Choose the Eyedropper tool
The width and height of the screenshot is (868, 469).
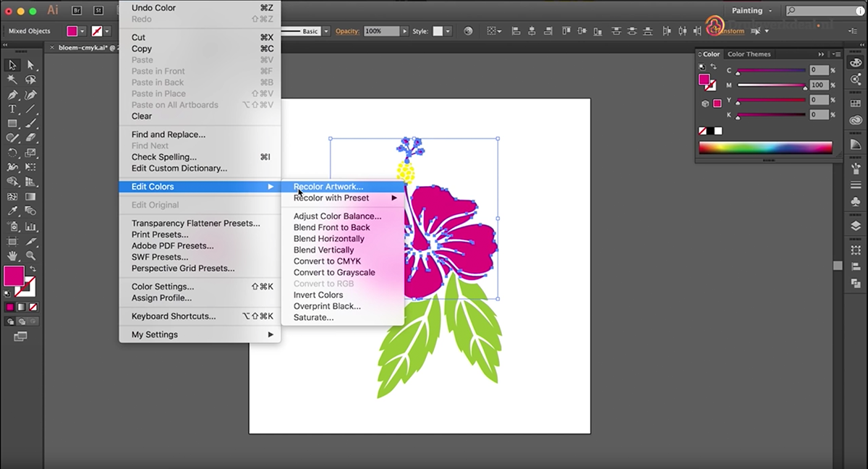coord(12,211)
